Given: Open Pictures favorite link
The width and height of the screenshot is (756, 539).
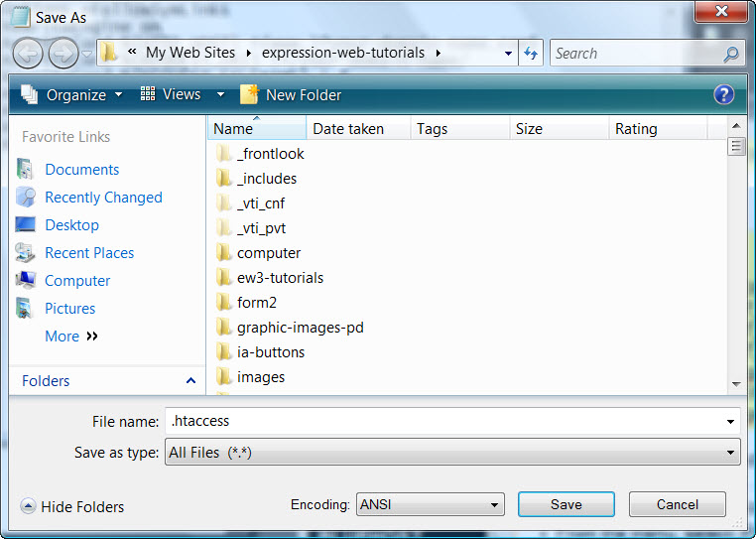Looking at the screenshot, I should coord(69,309).
